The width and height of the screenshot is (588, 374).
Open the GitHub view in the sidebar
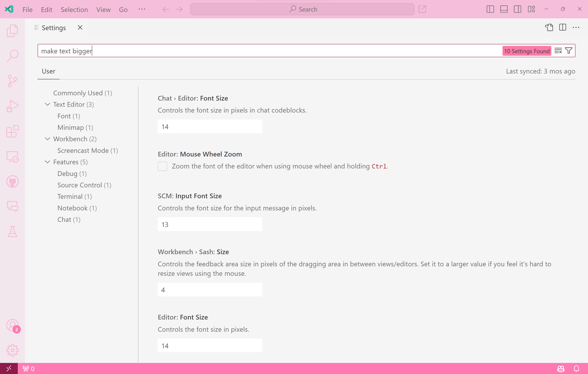click(12, 181)
